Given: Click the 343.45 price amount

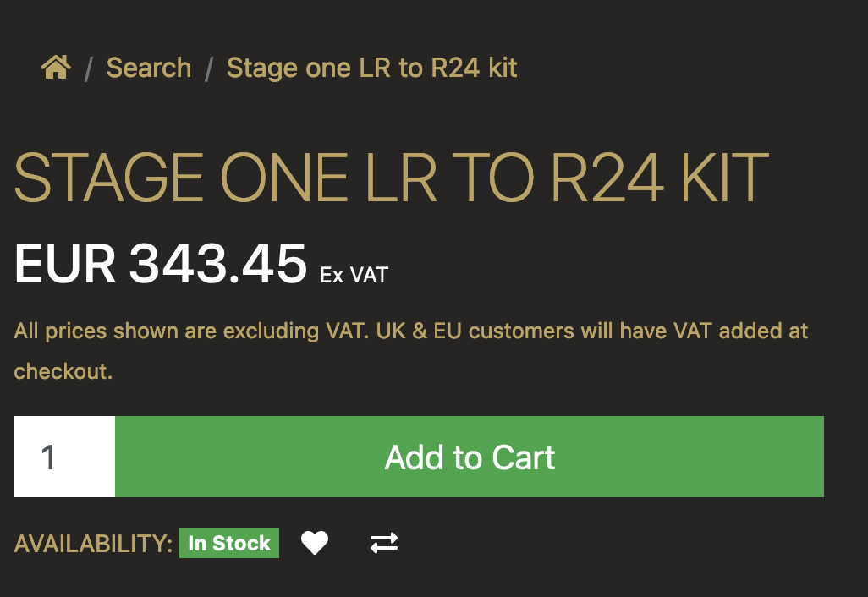Looking at the screenshot, I should click(217, 265).
